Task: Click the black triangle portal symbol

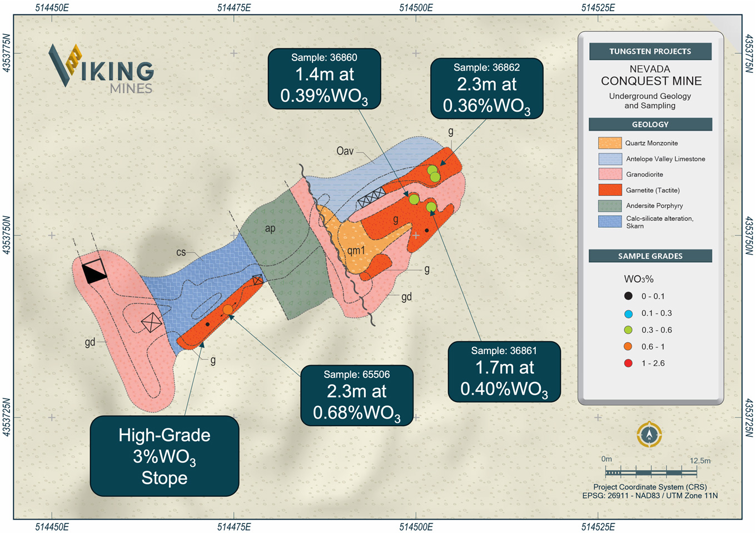Action: pyautogui.click(x=94, y=272)
